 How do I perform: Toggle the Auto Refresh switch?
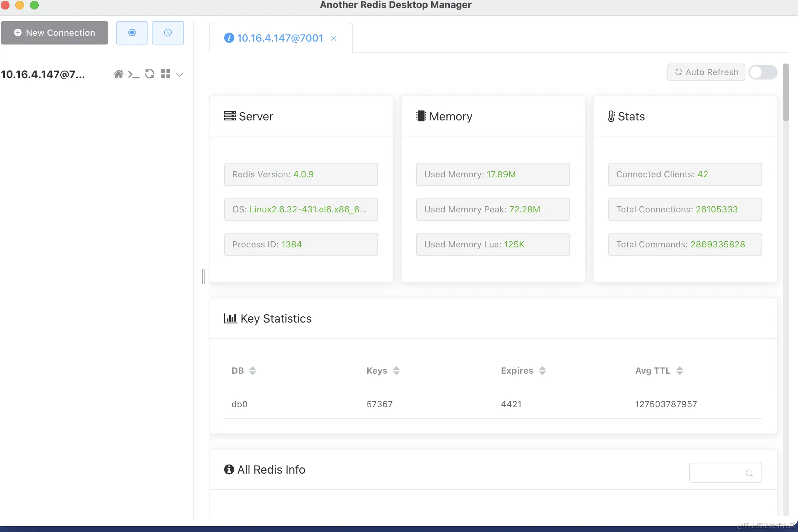click(x=763, y=72)
